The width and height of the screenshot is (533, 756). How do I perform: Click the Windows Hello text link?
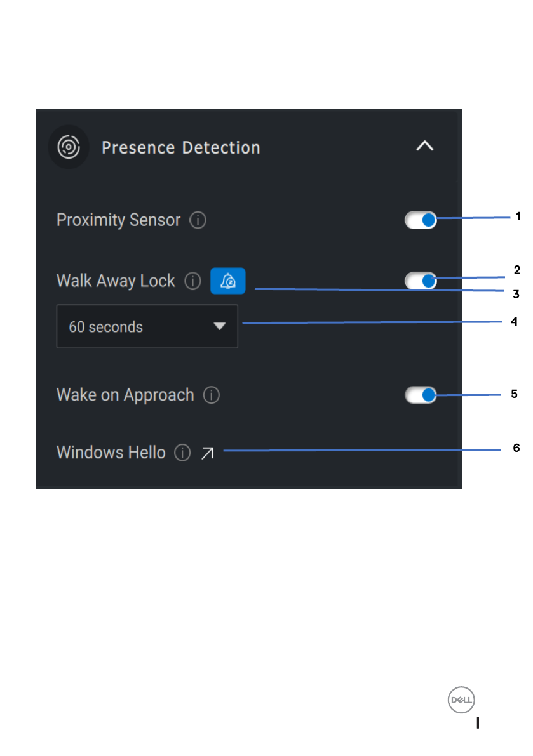pyautogui.click(x=111, y=453)
